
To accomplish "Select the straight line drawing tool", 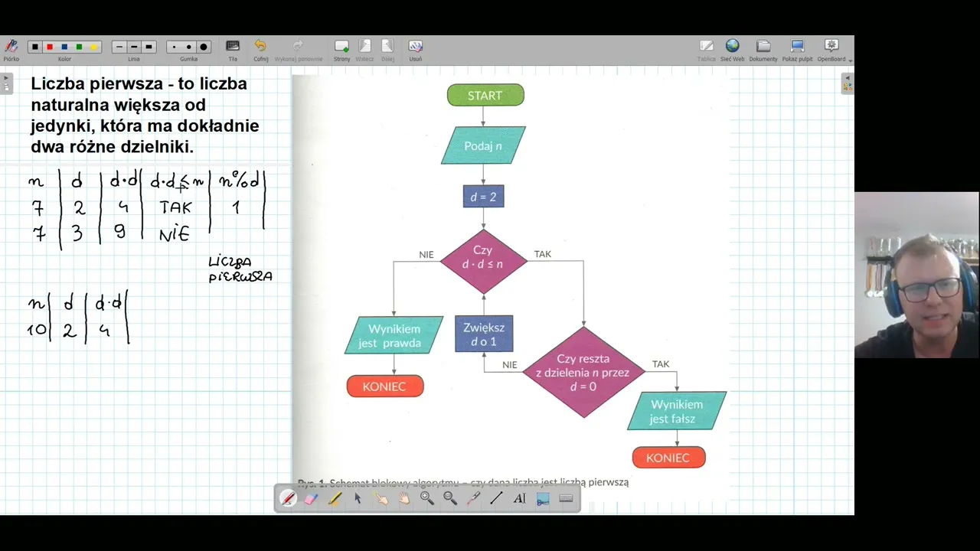I will pos(496,499).
